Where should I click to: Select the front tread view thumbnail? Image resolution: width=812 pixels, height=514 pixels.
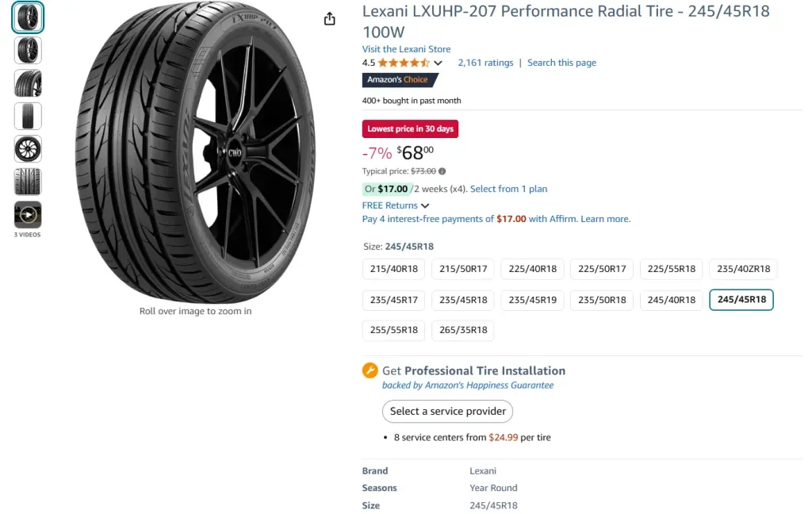pos(28,116)
